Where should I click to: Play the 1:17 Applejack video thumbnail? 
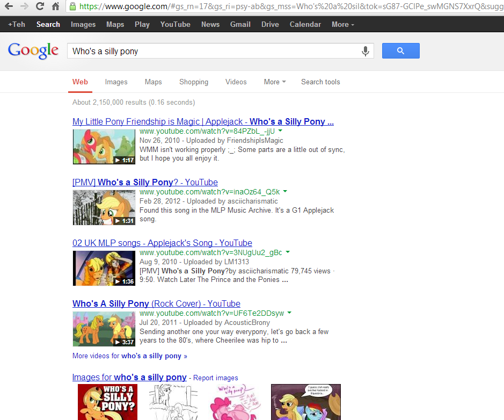pos(104,147)
